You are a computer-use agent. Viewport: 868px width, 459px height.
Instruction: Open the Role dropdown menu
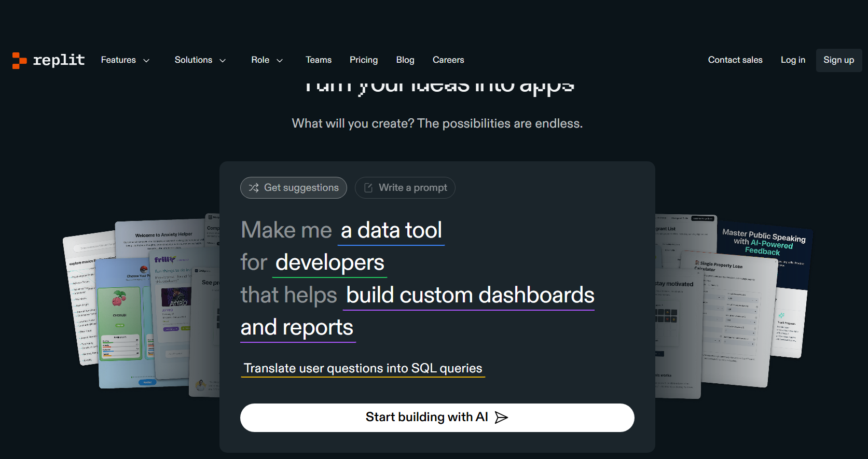267,60
